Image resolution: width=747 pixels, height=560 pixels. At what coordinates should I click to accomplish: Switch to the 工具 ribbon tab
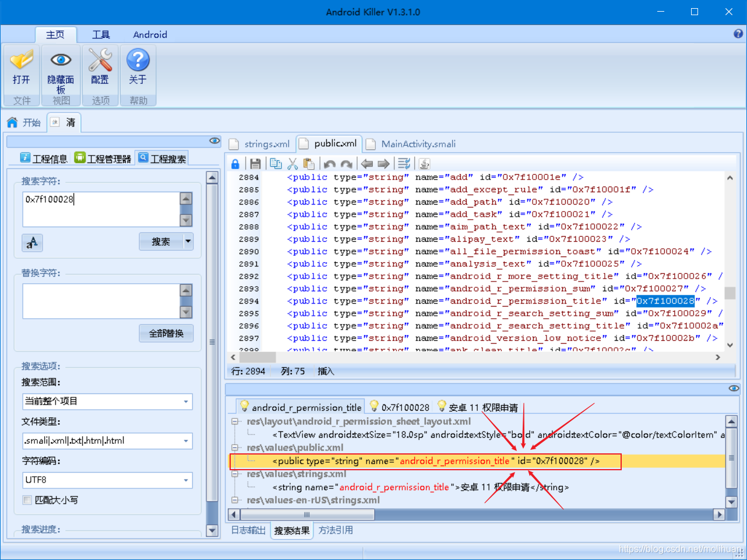click(101, 34)
